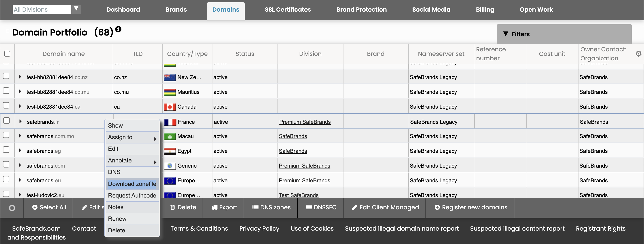
Task: Check the box for test-bb82881dee84.co.nz
Action: click(x=6, y=76)
